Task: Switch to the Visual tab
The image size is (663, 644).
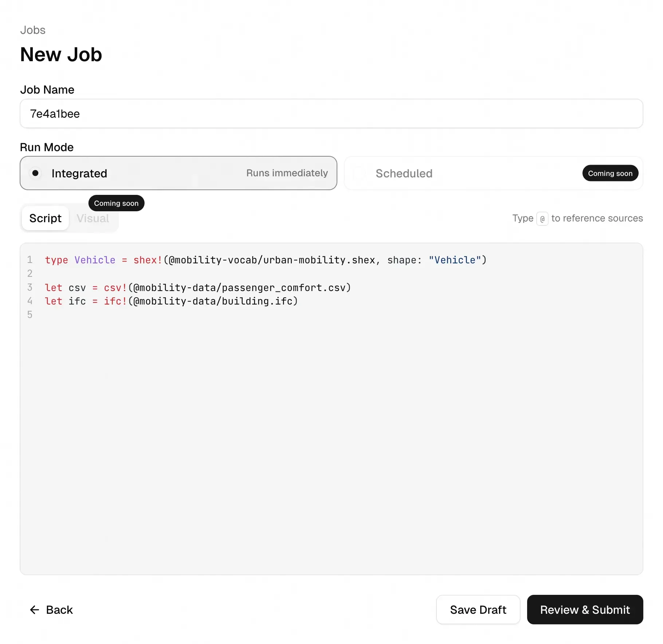Action: (93, 218)
